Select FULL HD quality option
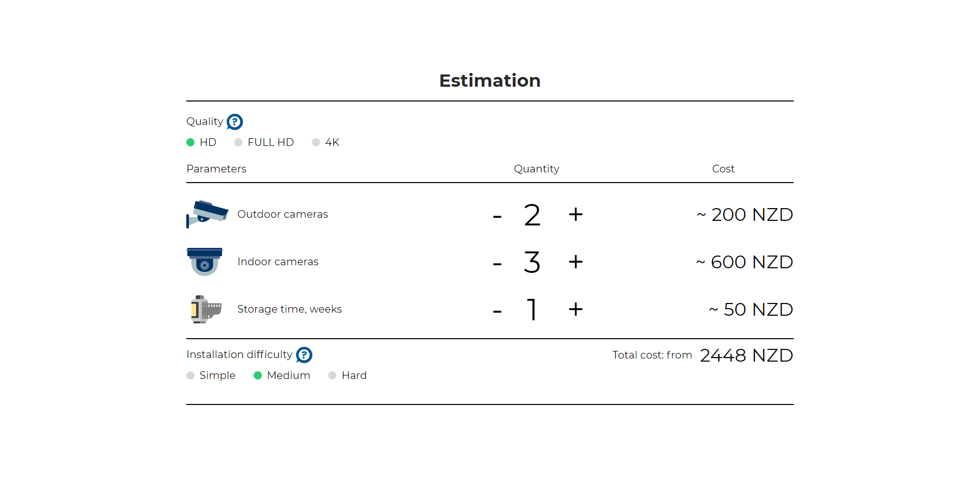Image resolution: width=980 pixels, height=483 pixels. [238, 142]
